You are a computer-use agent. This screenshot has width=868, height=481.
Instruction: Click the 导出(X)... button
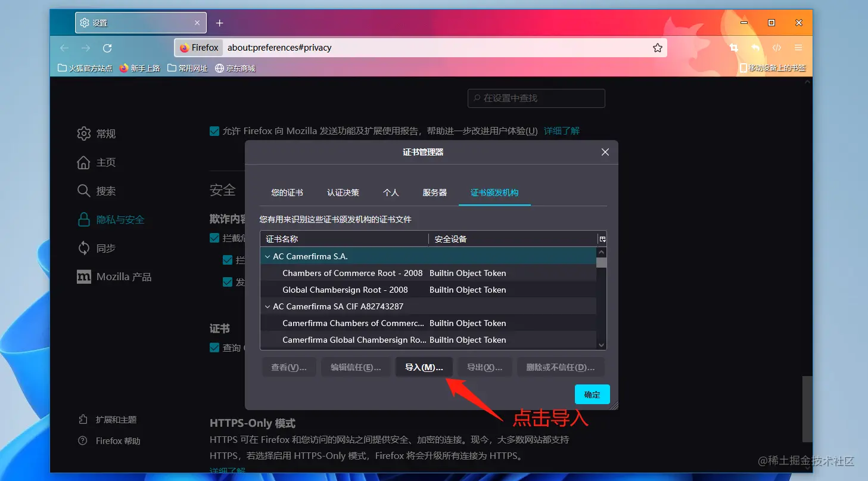[485, 367]
